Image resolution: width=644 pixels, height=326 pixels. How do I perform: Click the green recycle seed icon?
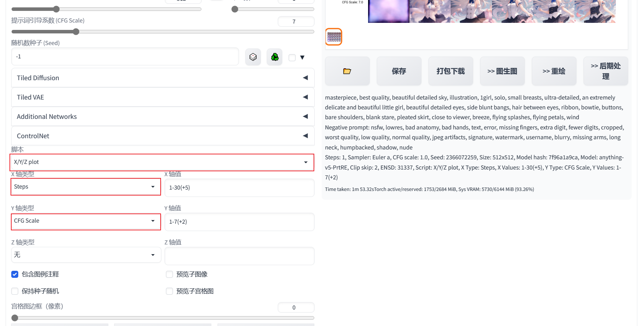point(275,57)
